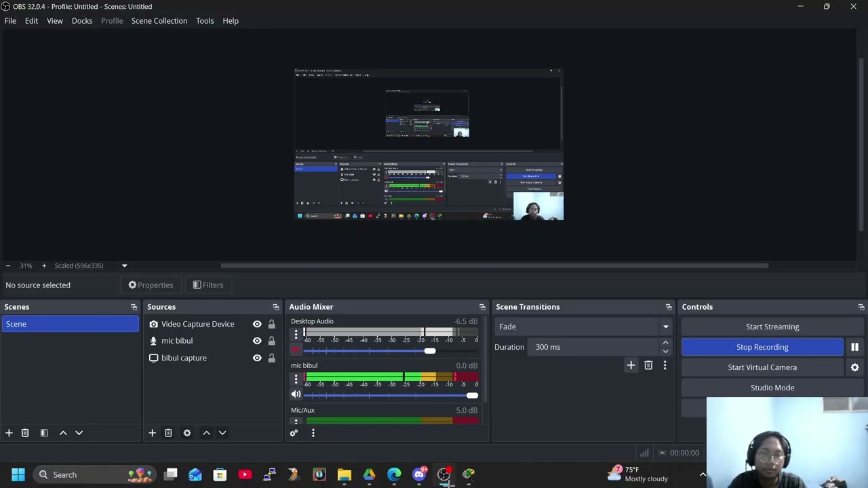
Task: Lock the Video Capture Device source
Action: click(271, 324)
